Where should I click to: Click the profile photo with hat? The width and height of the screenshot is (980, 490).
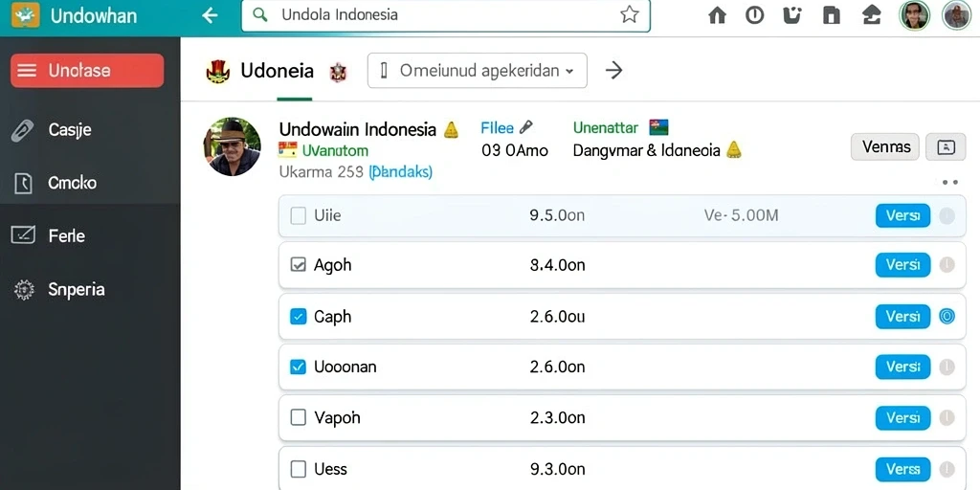tap(232, 146)
